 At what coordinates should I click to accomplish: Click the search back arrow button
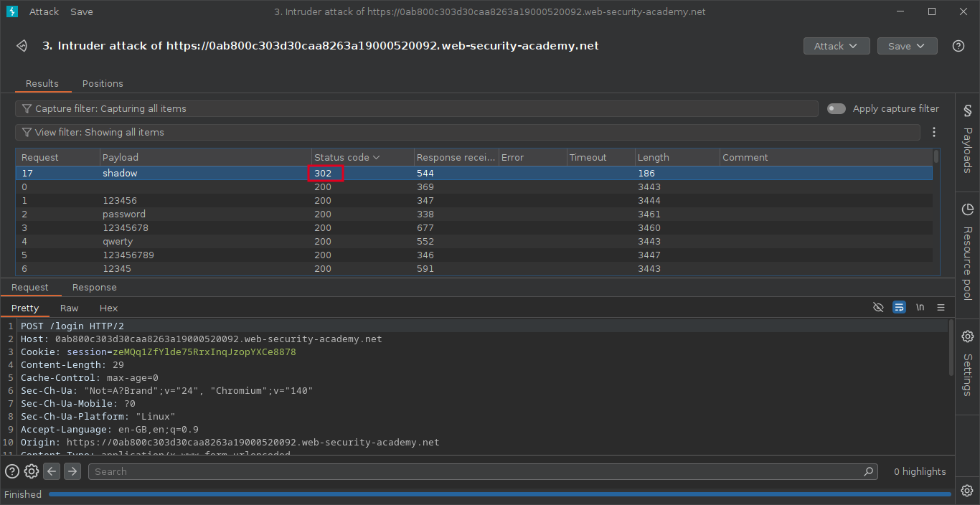(52, 471)
